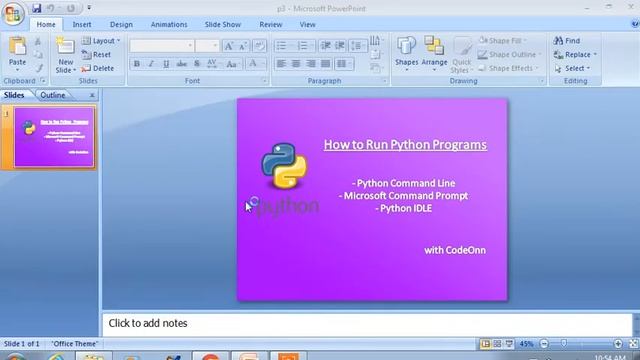Screen dimensions: 640x360
Task: Click the Cut scissors icon
Action: click(38, 41)
